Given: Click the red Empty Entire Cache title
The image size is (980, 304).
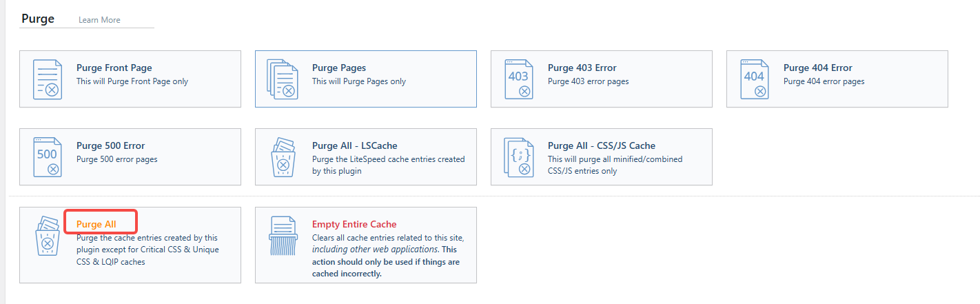Looking at the screenshot, I should (x=354, y=224).
